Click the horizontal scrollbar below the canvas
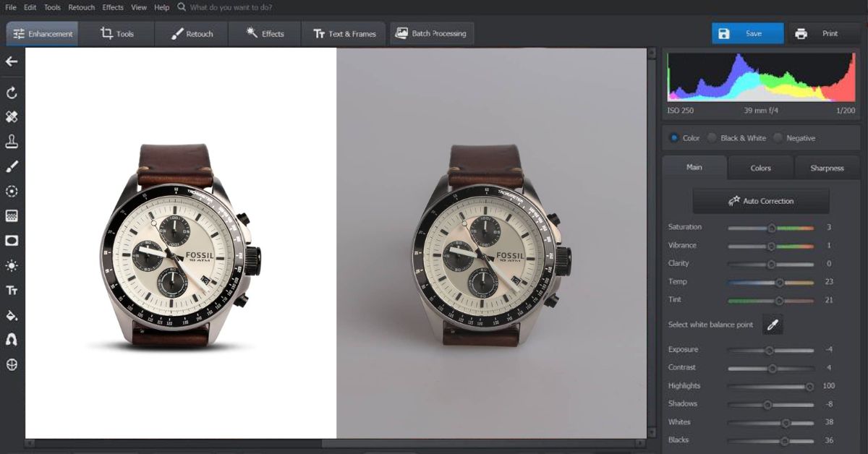This screenshot has height=454, width=868. 336,442
